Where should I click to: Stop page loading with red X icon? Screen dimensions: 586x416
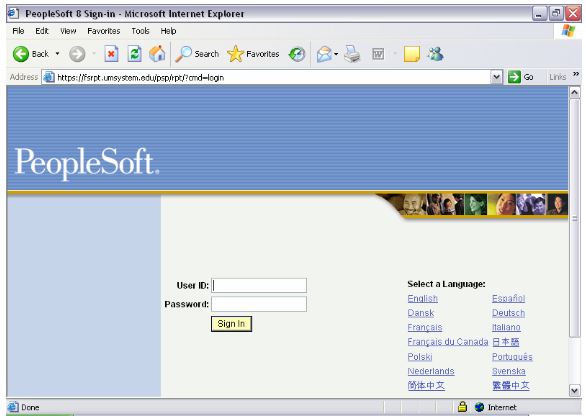coord(111,54)
